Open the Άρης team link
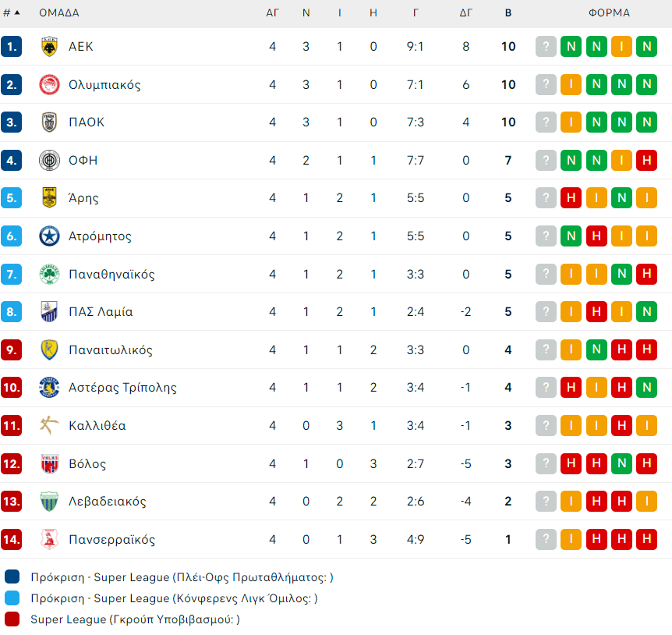 [83, 198]
